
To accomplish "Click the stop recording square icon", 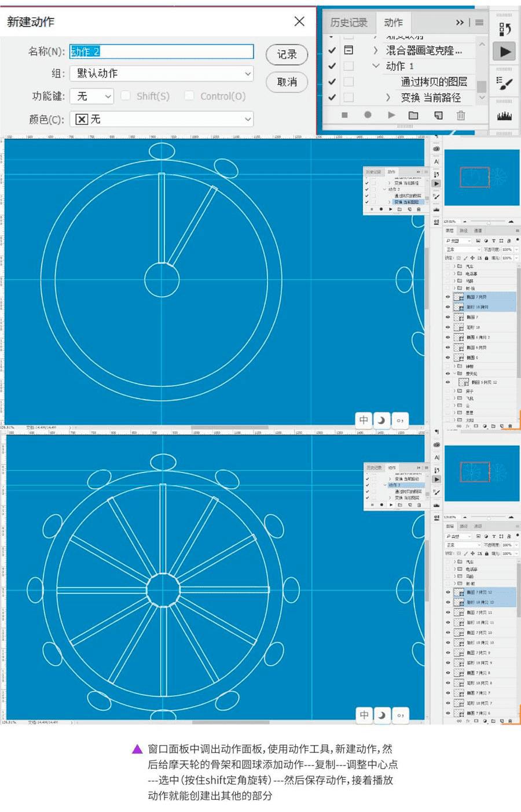I will coord(344,115).
